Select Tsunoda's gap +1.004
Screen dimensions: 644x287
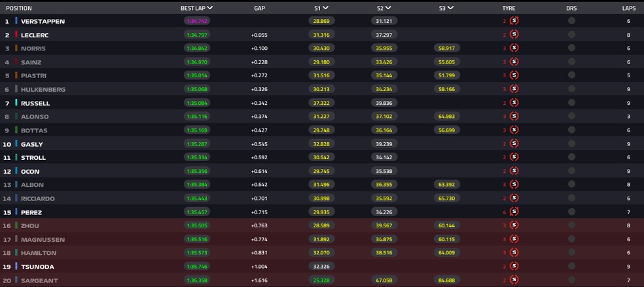tap(259, 267)
